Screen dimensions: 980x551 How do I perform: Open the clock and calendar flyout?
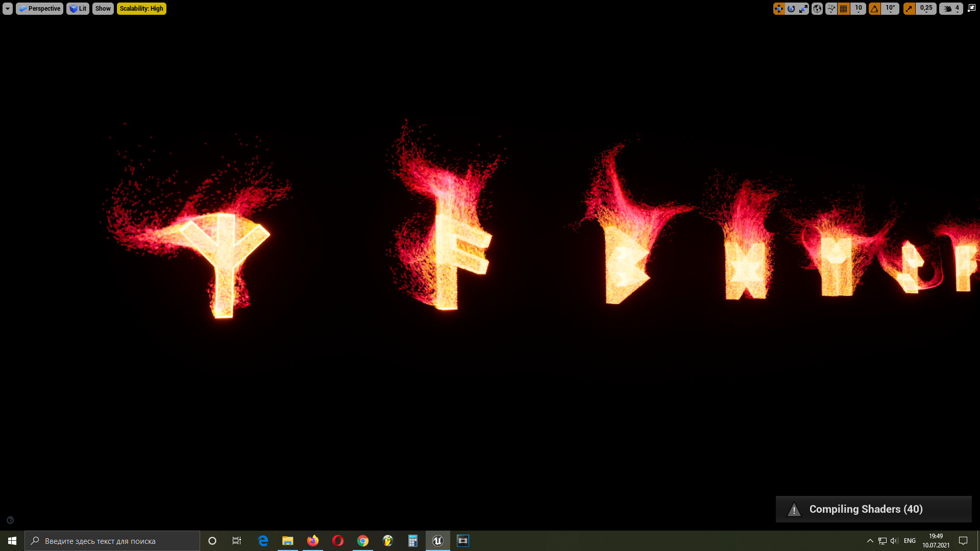[936, 541]
